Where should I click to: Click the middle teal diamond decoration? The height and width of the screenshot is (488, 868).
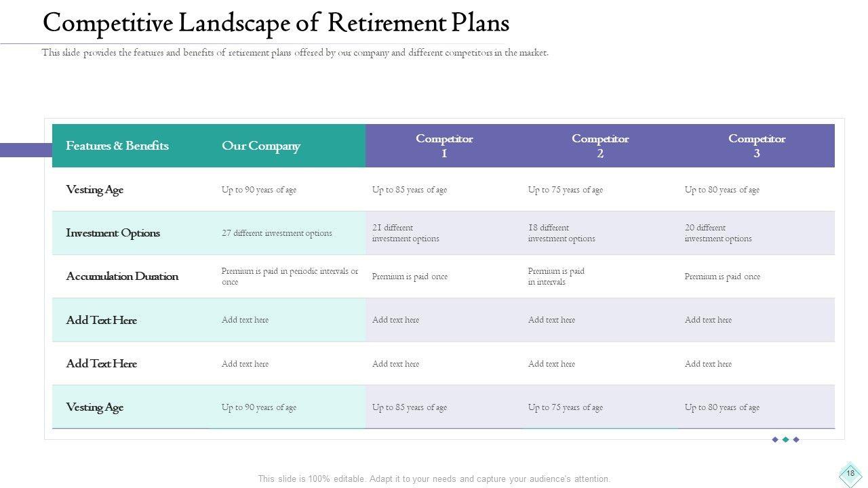tap(786, 440)
